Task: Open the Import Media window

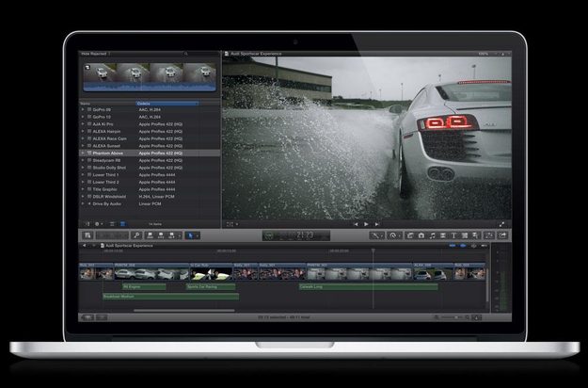Action: point(87,235)
